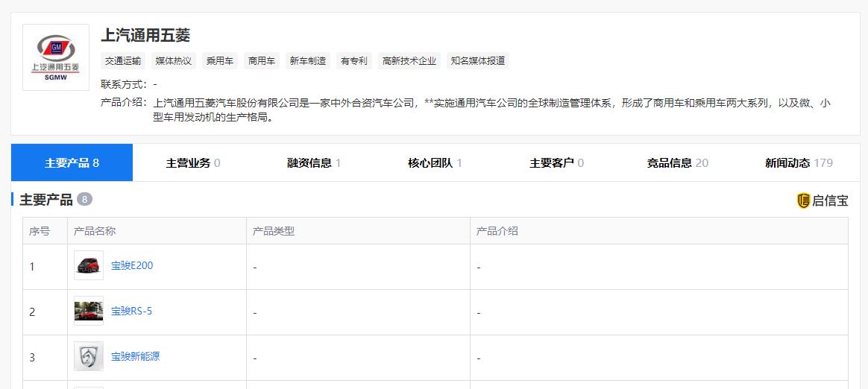Open the 竞品信息 20 tab
Screen dimensions: 868x389
[x=678, y=162]
